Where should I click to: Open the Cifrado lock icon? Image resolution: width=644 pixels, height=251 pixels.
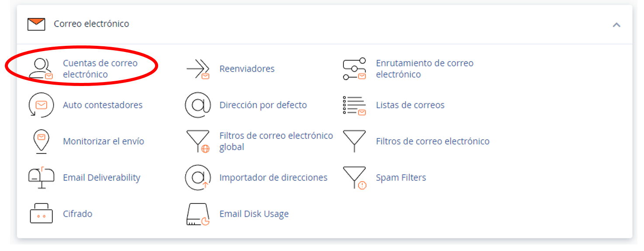pyautogui.click(x=41, y=214)
